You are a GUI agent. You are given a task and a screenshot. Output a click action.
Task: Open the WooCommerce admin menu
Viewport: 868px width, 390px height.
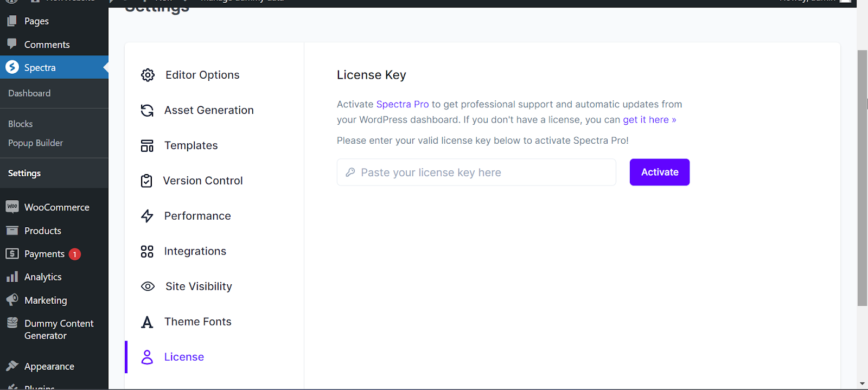tap(56, 207)
